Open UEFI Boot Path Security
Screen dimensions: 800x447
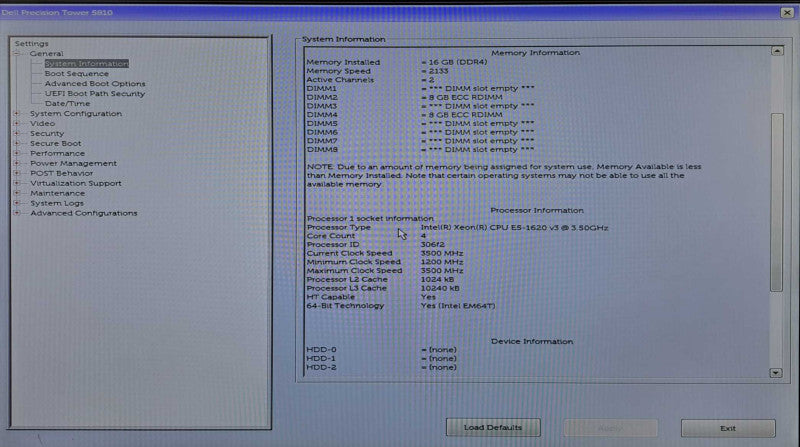pyautogui.click(x=95, y=94)
